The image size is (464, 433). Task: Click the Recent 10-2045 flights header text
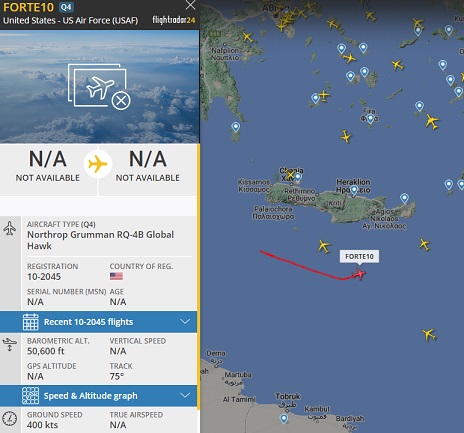tap(88, 322)
